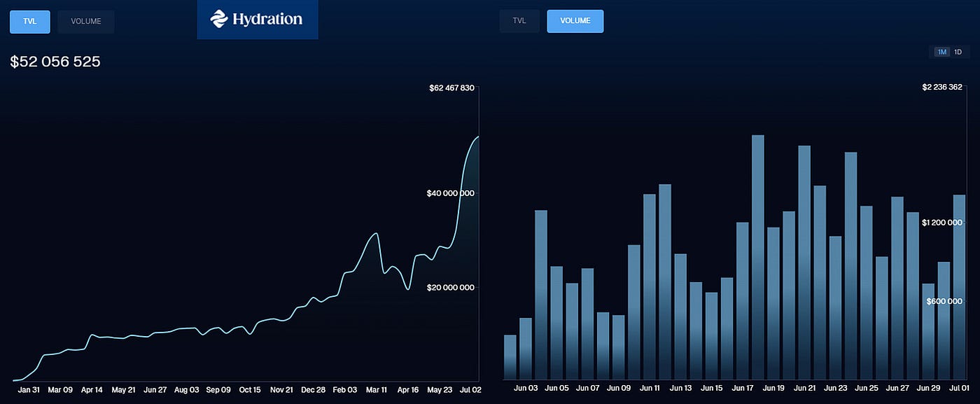Click the peak of the TVL line
The height and width of the screenshot is (404, 980).
click(x=478, y=137)
